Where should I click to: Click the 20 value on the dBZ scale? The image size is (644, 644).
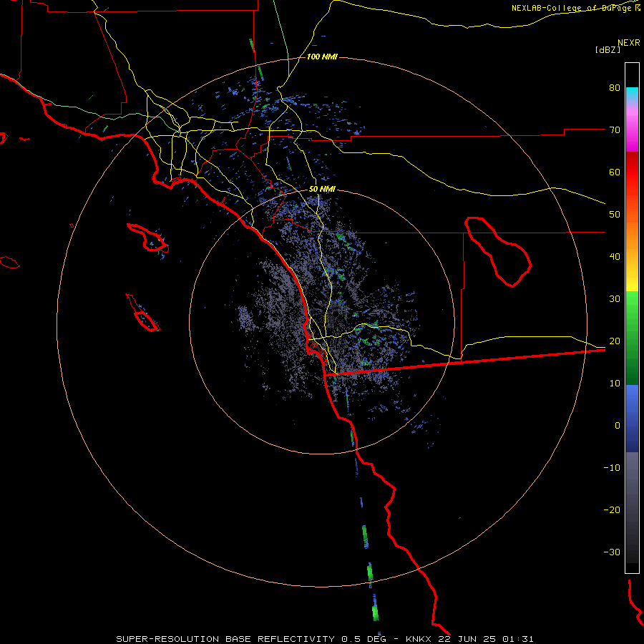tap(615, 341)
